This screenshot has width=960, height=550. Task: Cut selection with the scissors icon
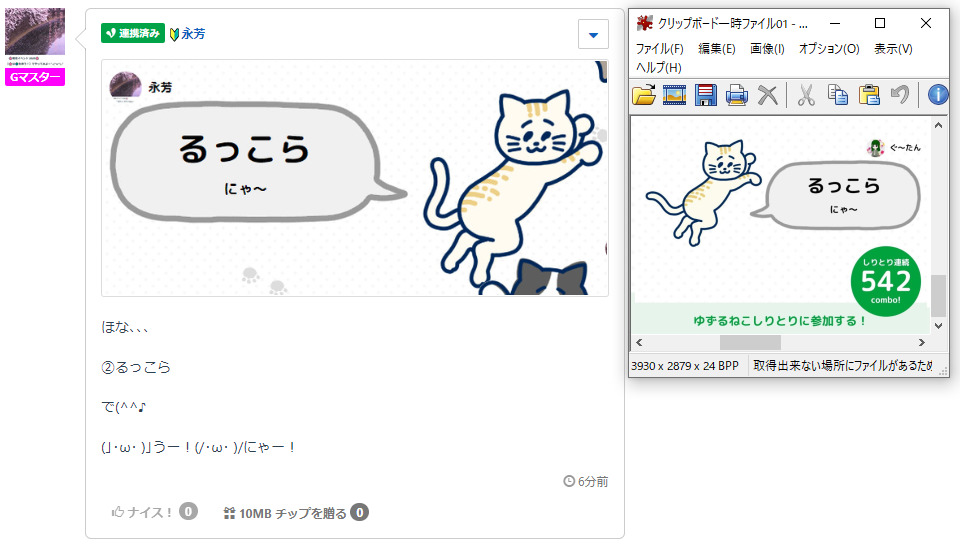[x=806, y=95]
